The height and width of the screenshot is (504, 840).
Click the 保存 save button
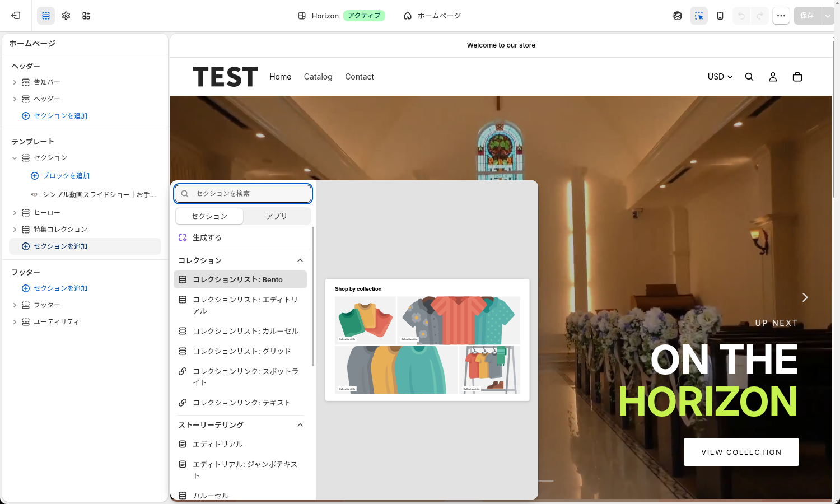[x=807, y=16]
